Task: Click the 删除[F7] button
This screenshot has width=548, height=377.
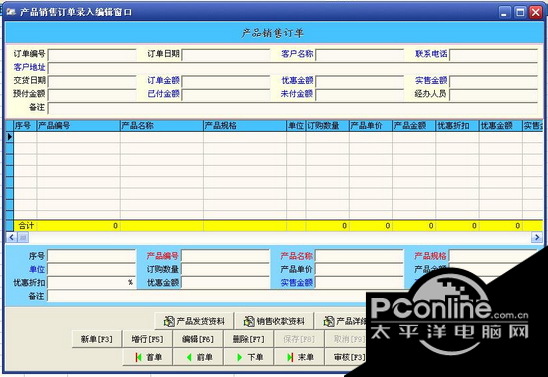Action: (248, 339)
